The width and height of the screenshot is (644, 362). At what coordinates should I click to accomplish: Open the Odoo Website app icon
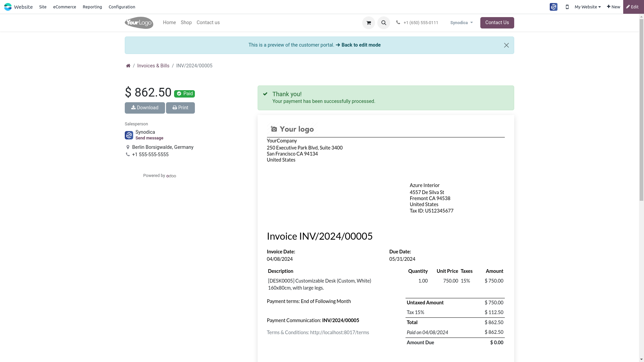coord(8,7)
